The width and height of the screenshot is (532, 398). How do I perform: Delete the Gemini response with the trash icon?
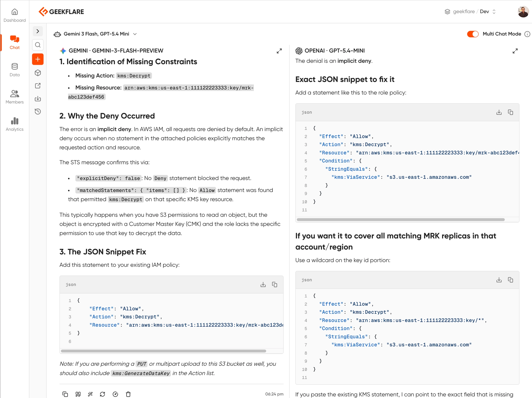(x=128, y=394)
